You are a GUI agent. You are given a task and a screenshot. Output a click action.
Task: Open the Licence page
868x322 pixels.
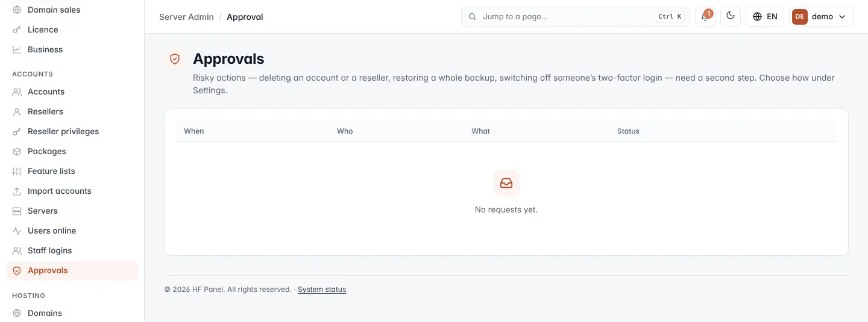pyautogui.click(x=72, y=29)
